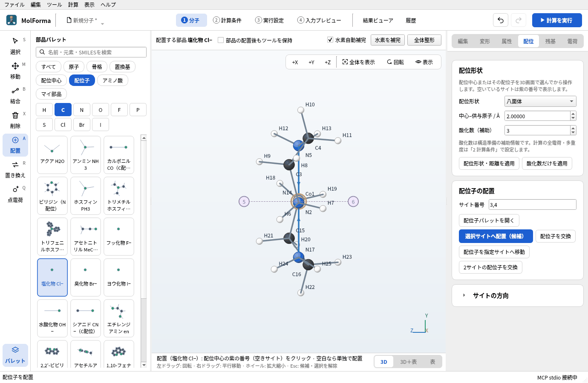Image resolution: width=588 pixels, height=383 pixels.
Task: Toggle the 配位子 filter chip
Action: coord(82,80)
